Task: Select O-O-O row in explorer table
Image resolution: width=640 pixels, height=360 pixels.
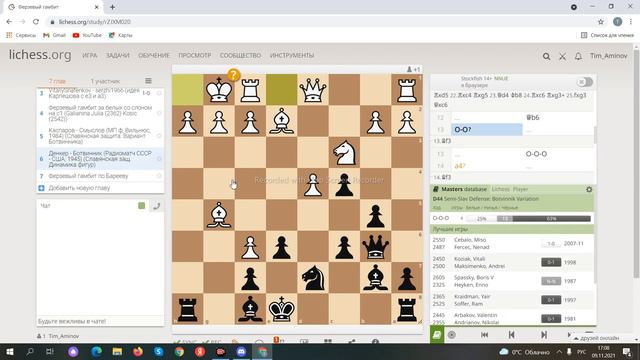Action: (x=512, y=218)
